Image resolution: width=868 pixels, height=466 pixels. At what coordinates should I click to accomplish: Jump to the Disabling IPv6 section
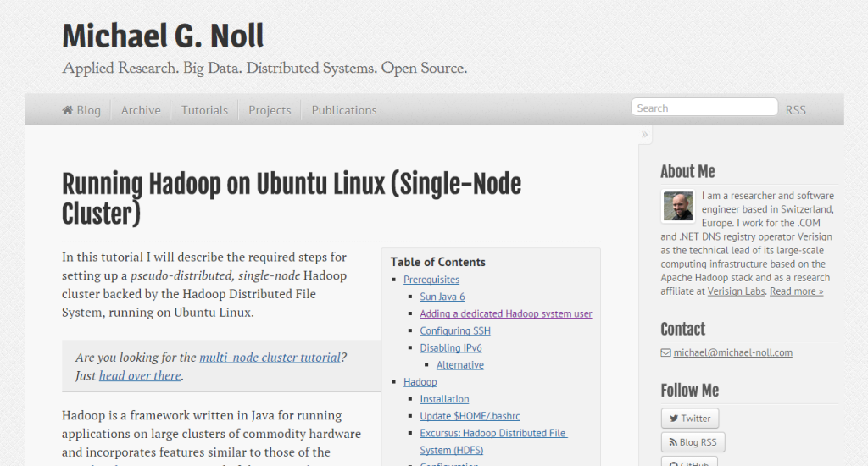coord(451,348)
